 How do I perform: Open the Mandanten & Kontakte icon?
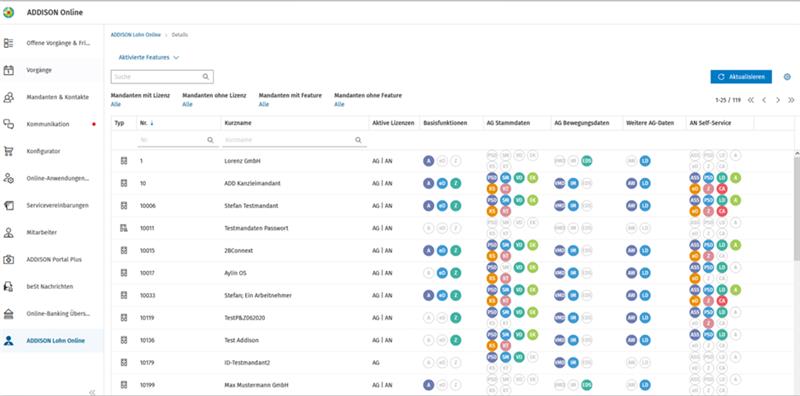point(8,97)
